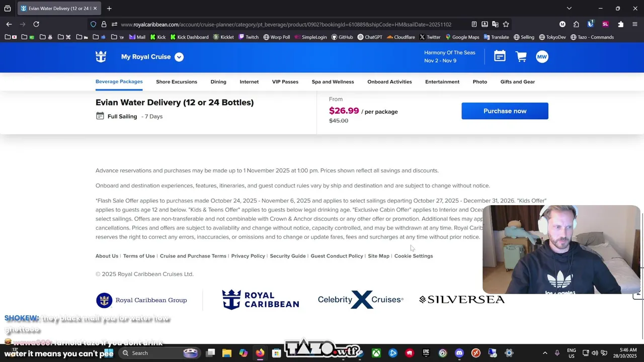Open the Site Map link
Image resolution: width=644 pixels, height=362 pixels.
[x=378, y=256]
